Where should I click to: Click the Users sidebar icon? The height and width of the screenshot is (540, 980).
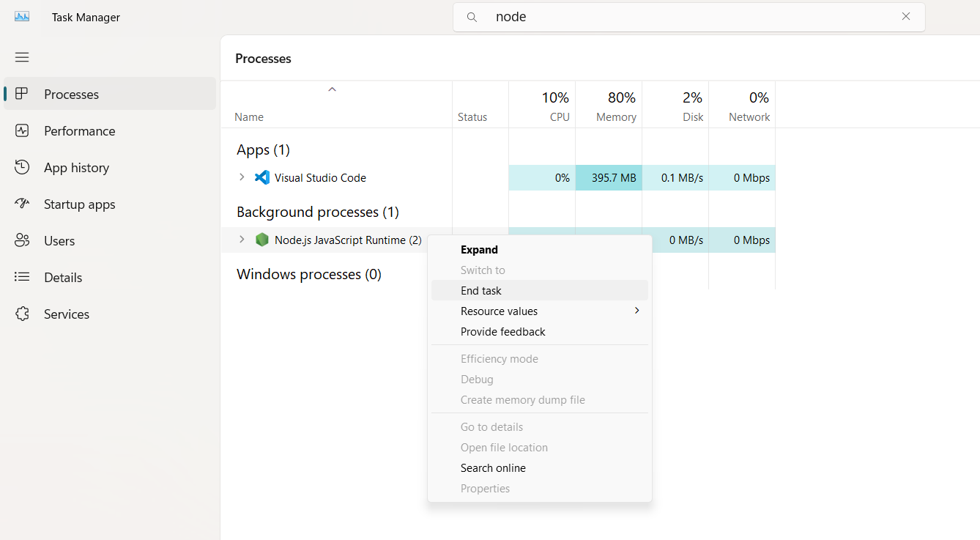coord(22,240)
